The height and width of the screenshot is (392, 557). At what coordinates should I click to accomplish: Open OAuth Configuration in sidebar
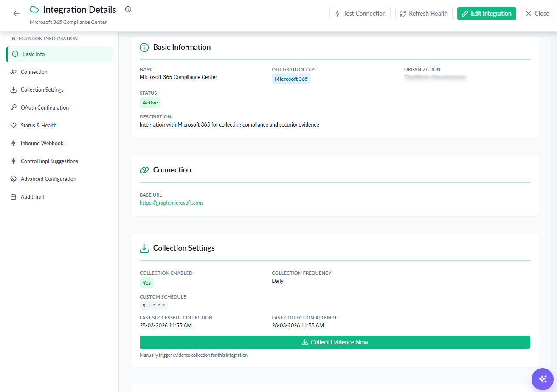[59, 108]
